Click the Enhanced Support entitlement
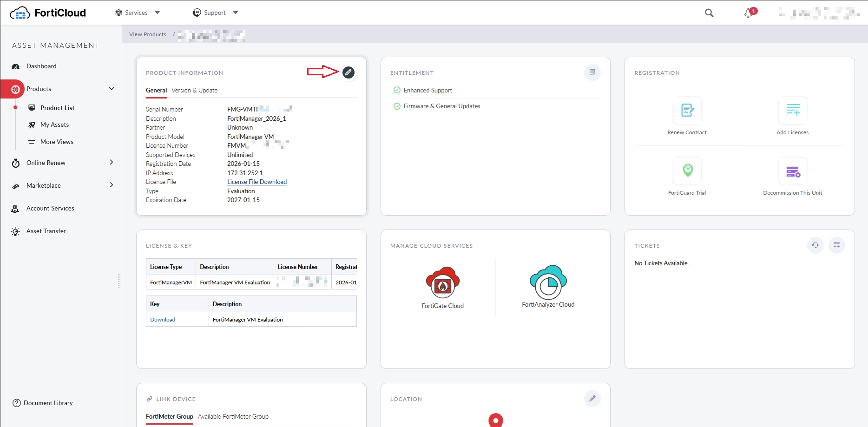868x427 pixels. (428, 90)
